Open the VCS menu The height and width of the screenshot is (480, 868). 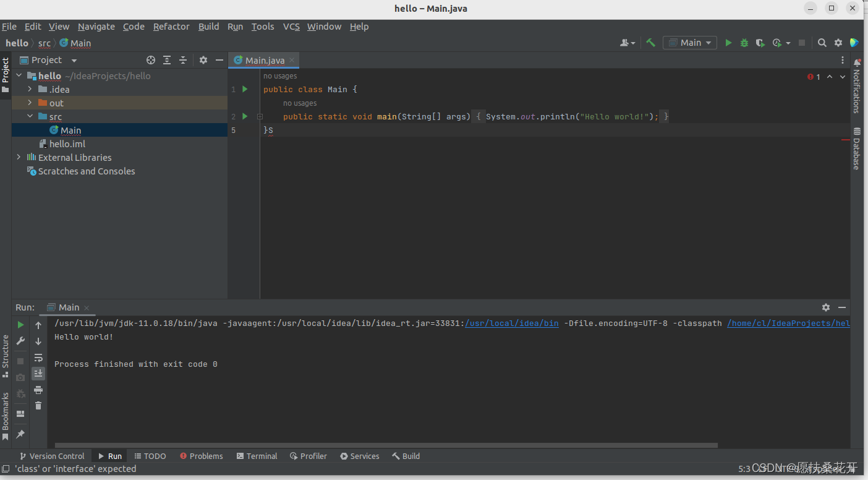(291, 27)
